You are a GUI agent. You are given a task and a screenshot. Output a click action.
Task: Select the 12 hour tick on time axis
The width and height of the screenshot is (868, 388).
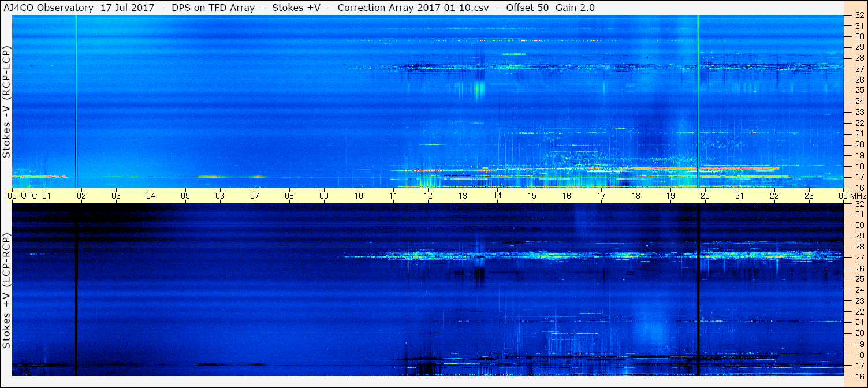tap(428, 196)
